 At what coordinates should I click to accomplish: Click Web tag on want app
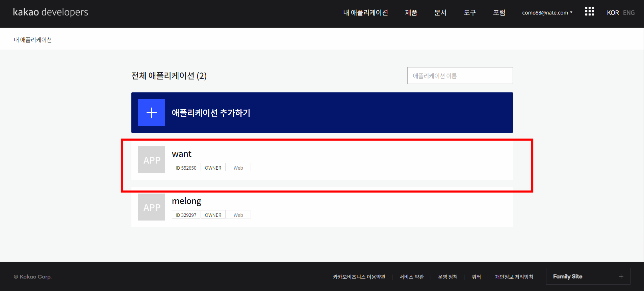coord(238,168)
